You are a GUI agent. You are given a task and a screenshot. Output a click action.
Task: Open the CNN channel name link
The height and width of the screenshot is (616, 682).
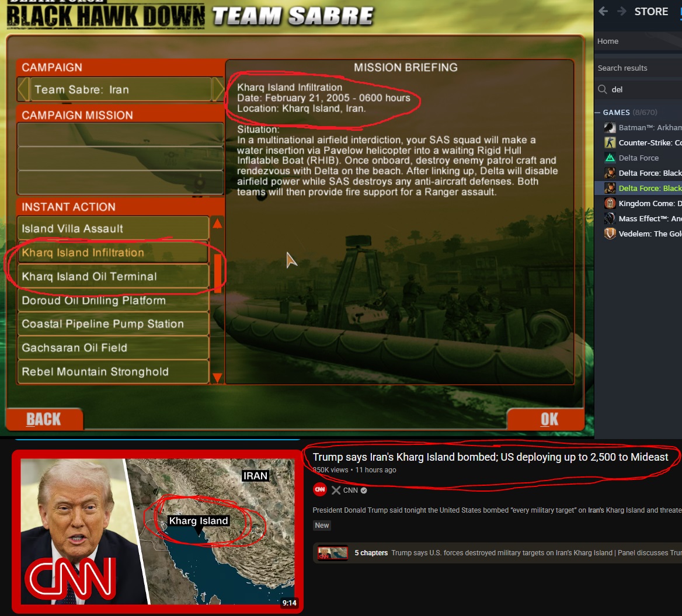[x=350, y=490]
